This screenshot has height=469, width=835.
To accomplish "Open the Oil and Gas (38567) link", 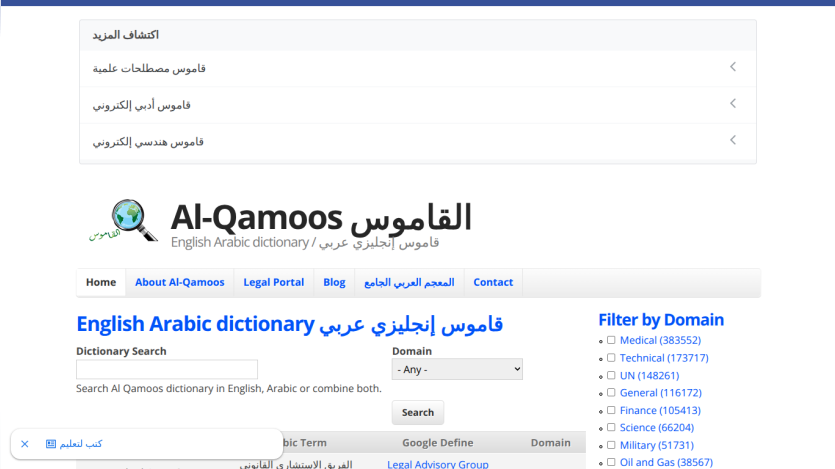I will [x=666, y=462].
